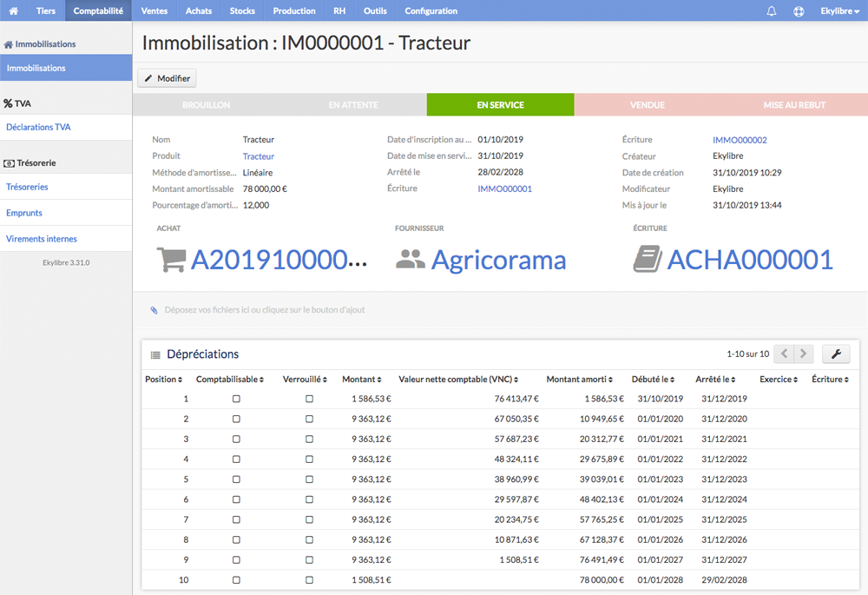Sort by Comptabilisable column

pyautogui.click(x=230, y=380)
